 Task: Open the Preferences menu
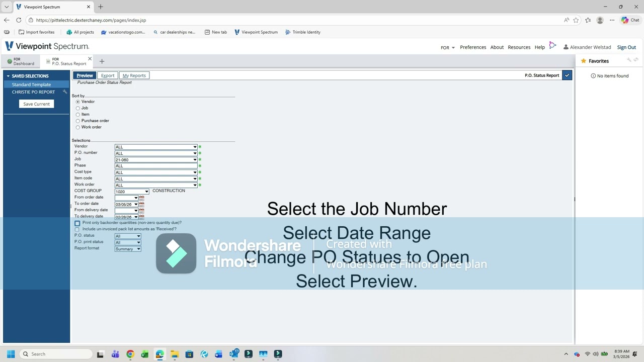[x=473, y=47]
